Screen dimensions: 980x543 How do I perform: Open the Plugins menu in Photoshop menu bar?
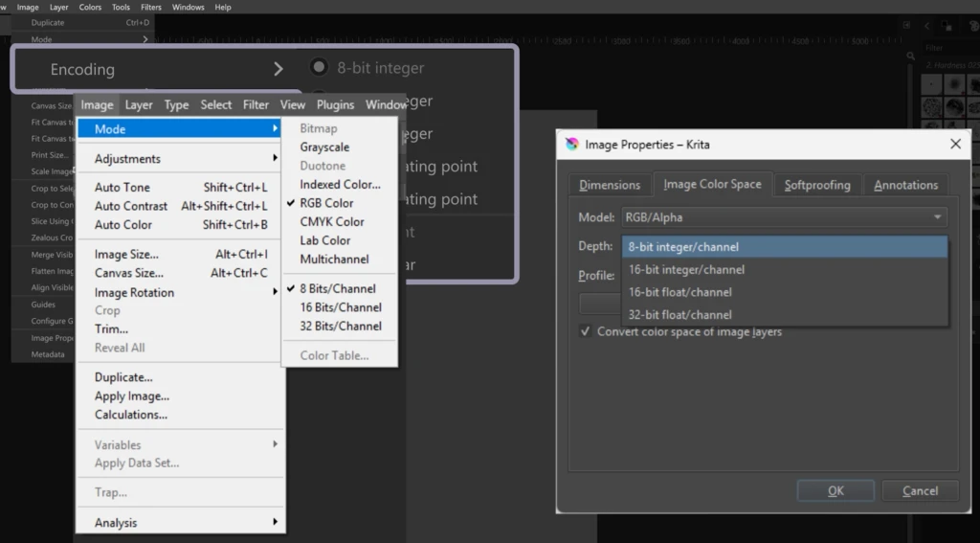click(x=335, y=104)
